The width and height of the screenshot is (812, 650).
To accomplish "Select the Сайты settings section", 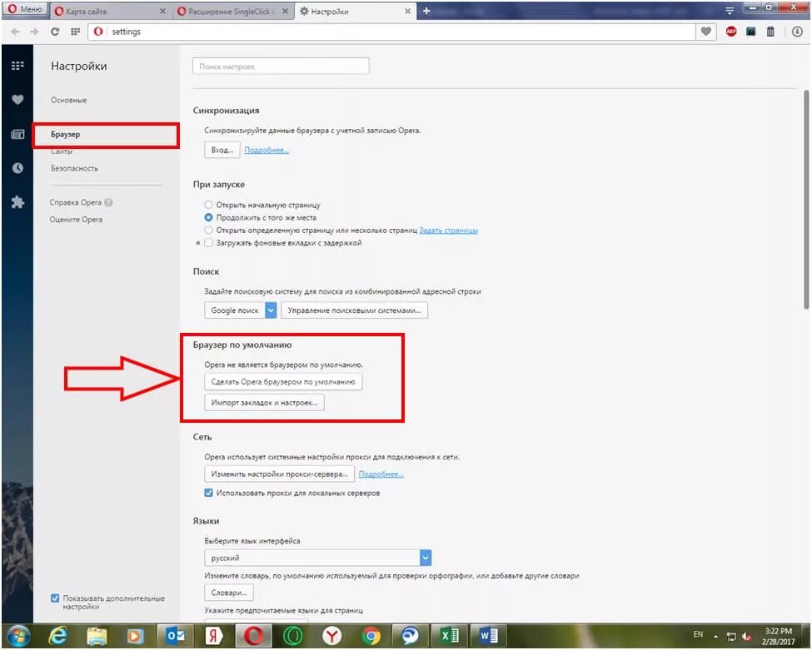I will point(61,151).
